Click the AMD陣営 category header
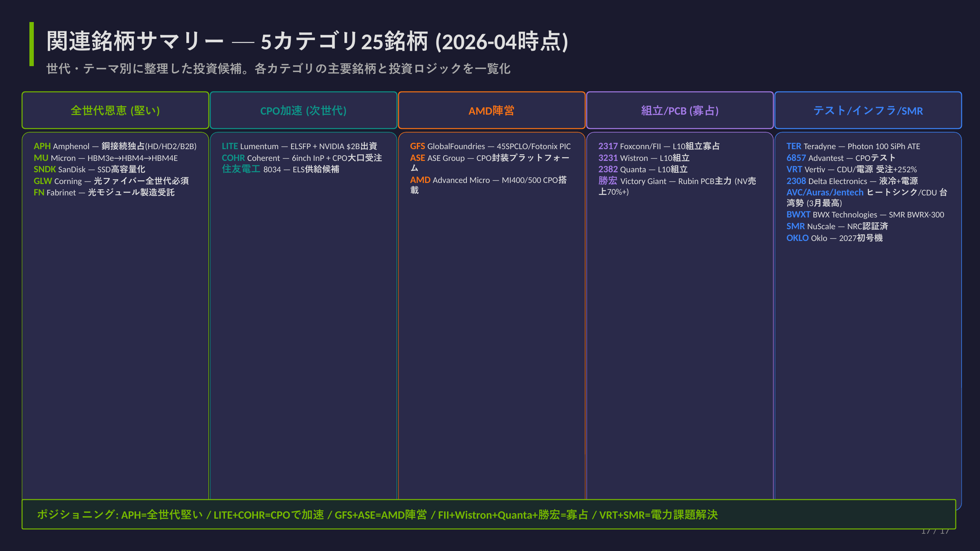This screenshot has height=551, width=980. point(491,110)
